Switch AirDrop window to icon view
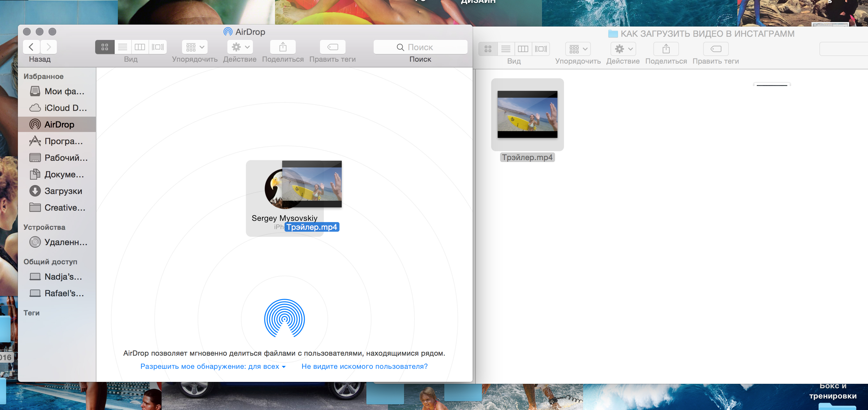 point(105,47)
